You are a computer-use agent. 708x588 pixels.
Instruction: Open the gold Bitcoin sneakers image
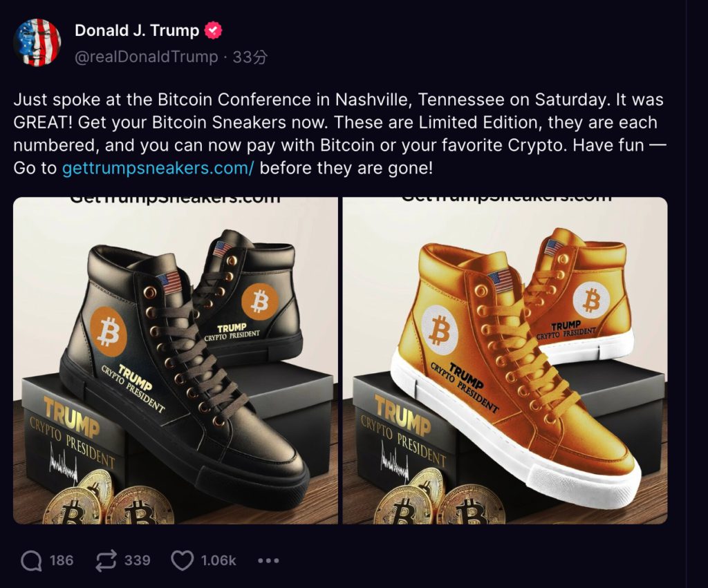point(505,360)
